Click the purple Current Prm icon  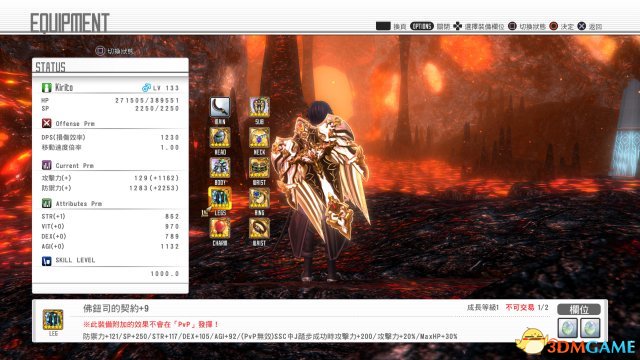47,165
